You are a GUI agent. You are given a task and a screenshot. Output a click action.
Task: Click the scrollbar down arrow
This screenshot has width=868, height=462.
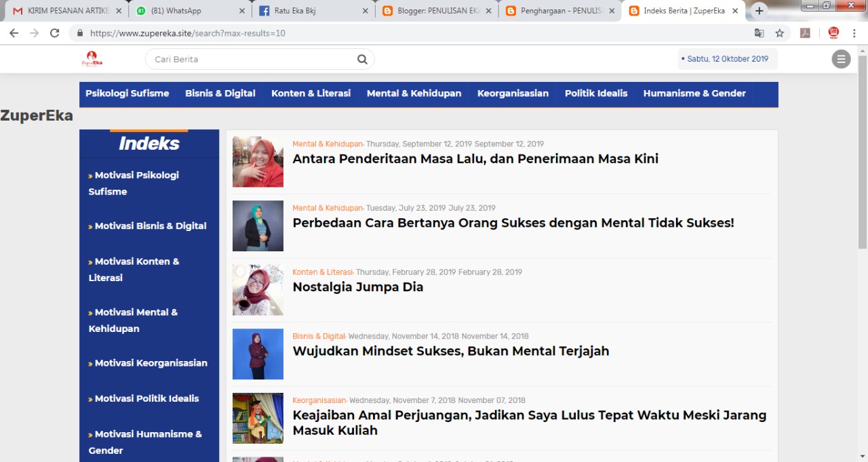[x=863, y=457]
